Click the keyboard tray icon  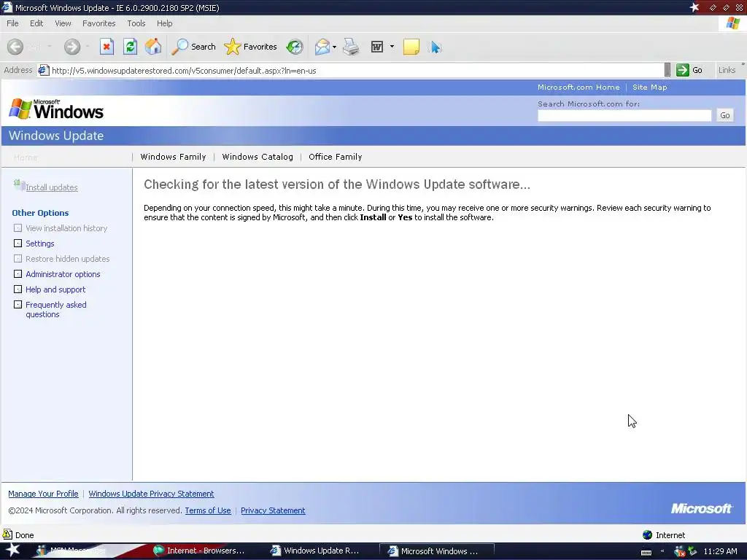(x=646, y=552)
